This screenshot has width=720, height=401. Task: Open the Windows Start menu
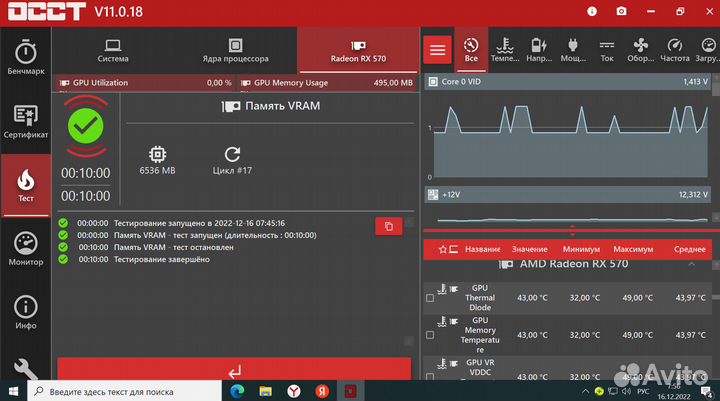point(13,391)
